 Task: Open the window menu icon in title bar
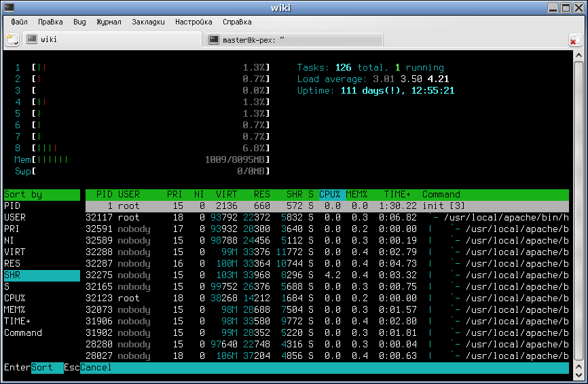coord(8,7)
